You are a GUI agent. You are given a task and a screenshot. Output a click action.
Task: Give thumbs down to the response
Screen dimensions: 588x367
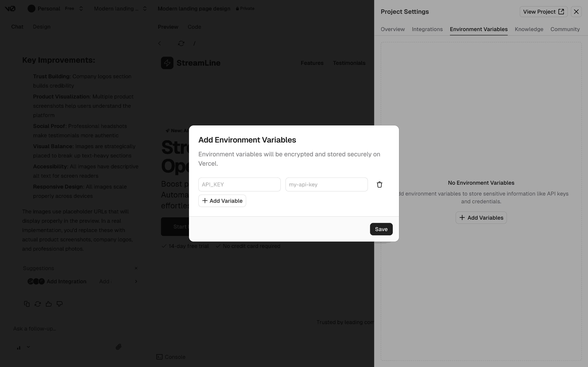pyautogui.click(x=59, y=304)
